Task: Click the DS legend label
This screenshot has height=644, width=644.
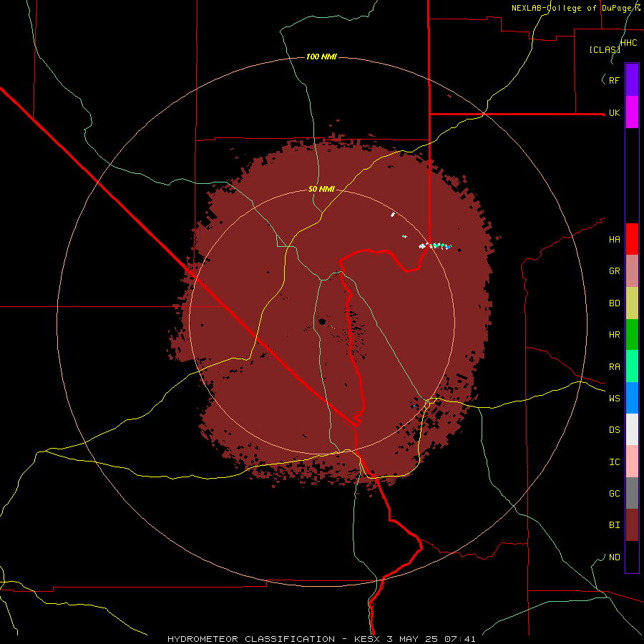Action: tap(614, 429)
